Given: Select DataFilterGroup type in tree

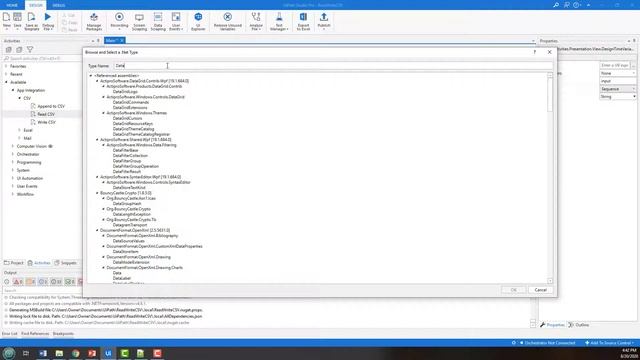Looking at the screenshot, I should tap(127, 161).
